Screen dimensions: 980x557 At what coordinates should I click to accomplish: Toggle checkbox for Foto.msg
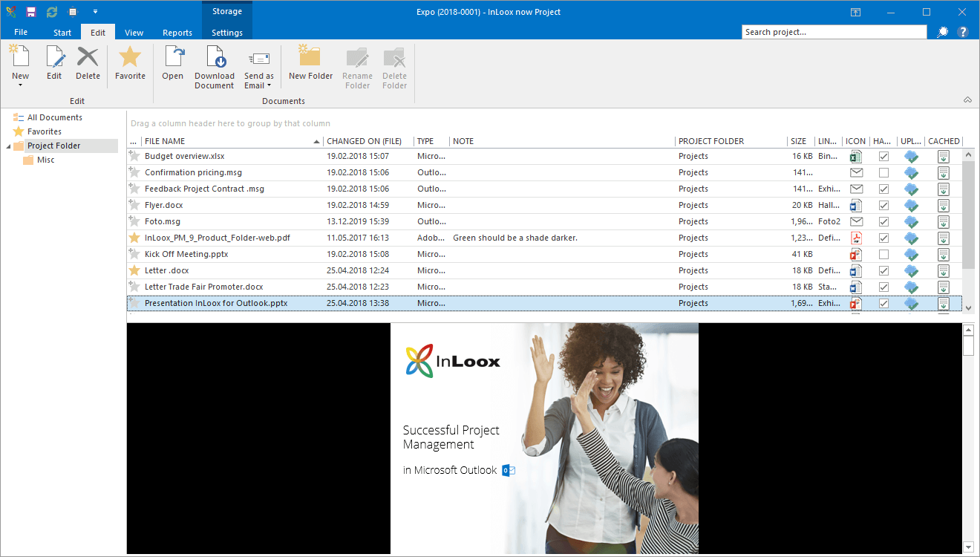click(x=883, y=221)
